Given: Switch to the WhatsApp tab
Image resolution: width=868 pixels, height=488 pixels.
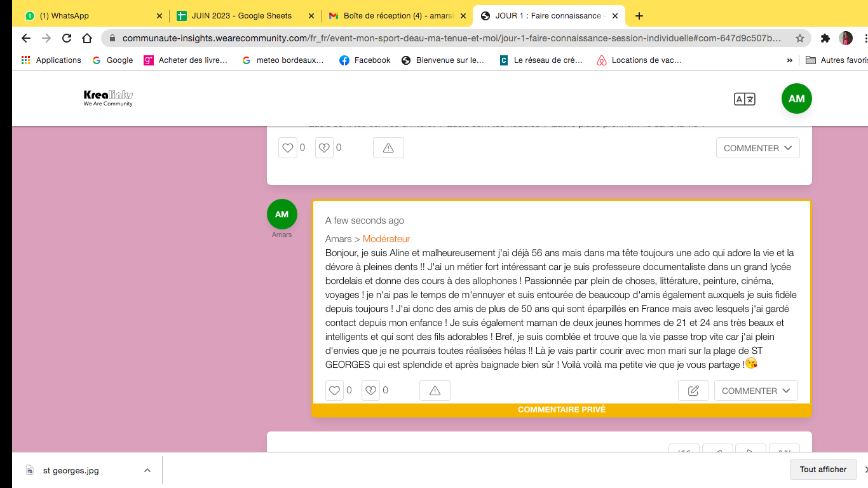Looking at the screenshot, I should (x=93, y=16).
